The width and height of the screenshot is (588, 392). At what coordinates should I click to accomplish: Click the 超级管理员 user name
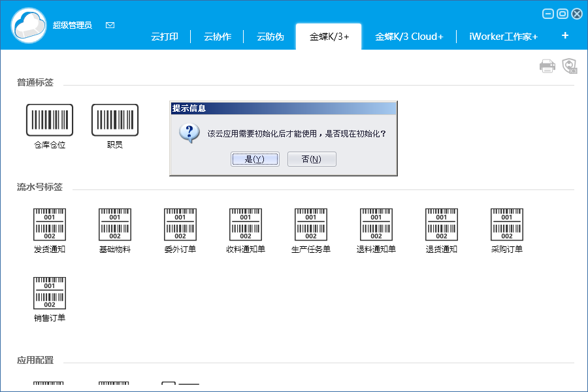[72, 25]
